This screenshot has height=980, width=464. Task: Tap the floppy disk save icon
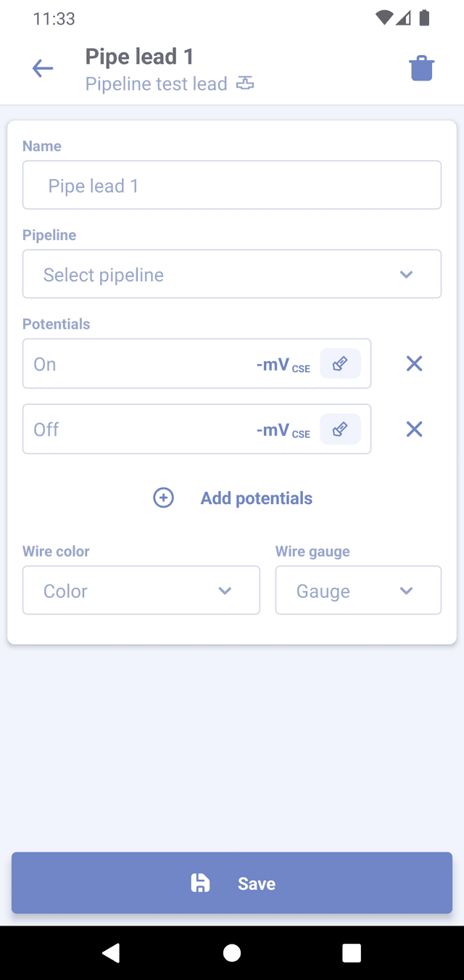click(x=200, y=883)
